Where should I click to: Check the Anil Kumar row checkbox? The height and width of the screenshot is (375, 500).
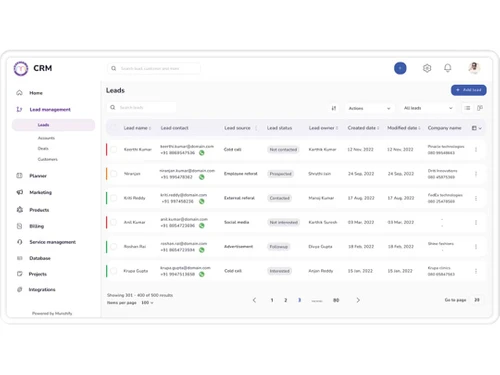tap(114, 222)
